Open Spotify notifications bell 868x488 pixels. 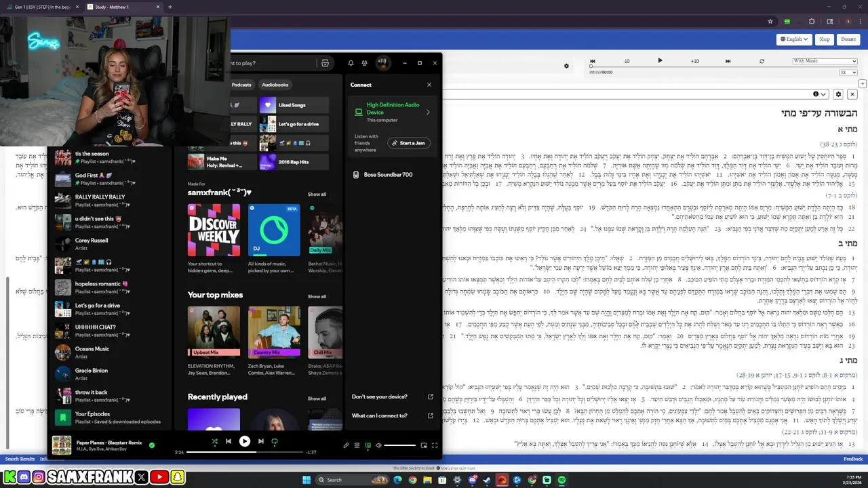tap(351, 63)
